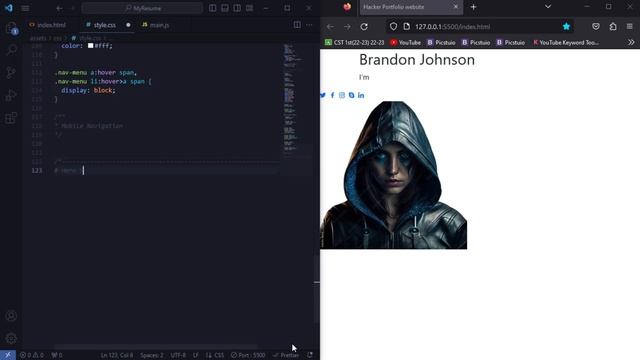Open Save to Pocket icon
640x360 pixels.
(596, 27)
